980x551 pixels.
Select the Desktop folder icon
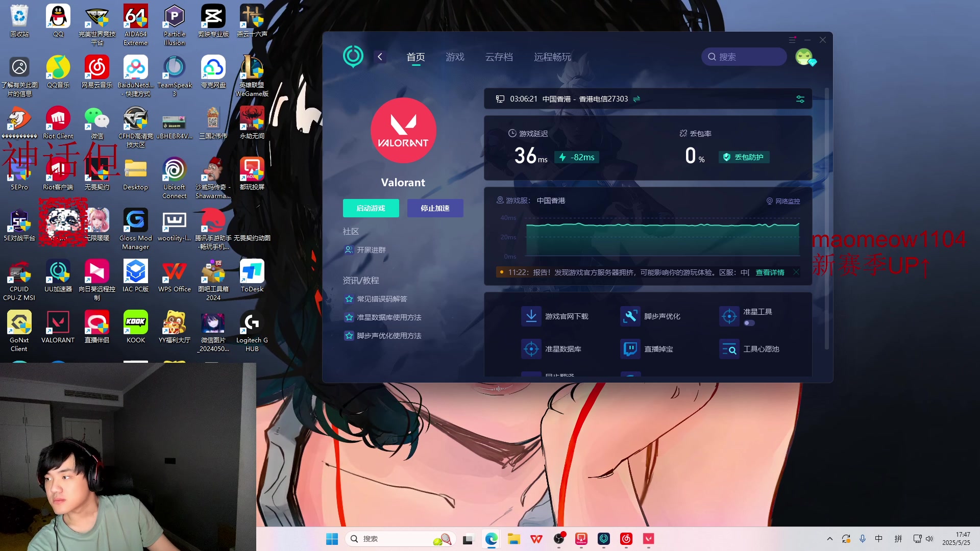136,174
